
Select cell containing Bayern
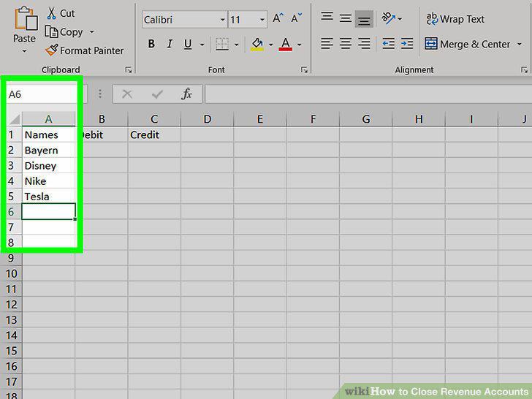click(48, 151)
